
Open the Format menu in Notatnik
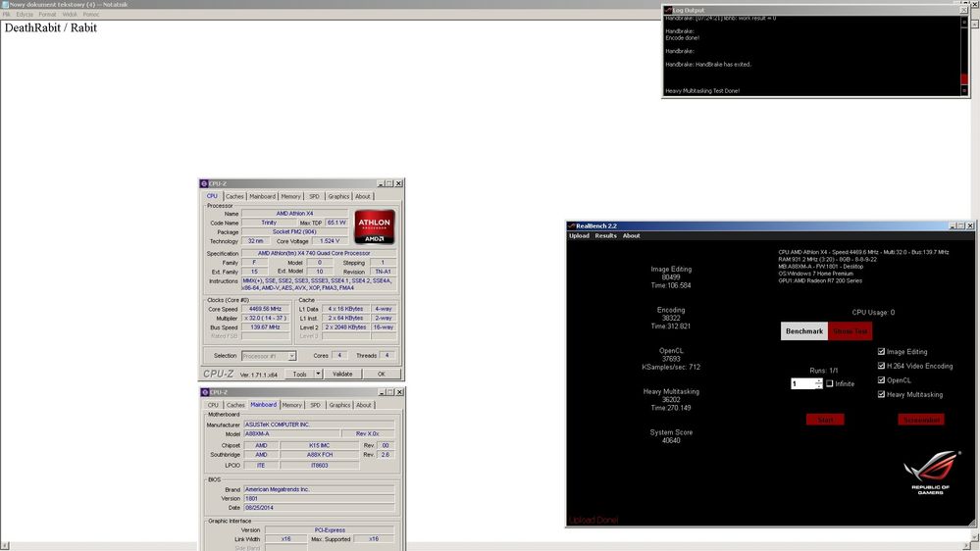pos(47,15)
